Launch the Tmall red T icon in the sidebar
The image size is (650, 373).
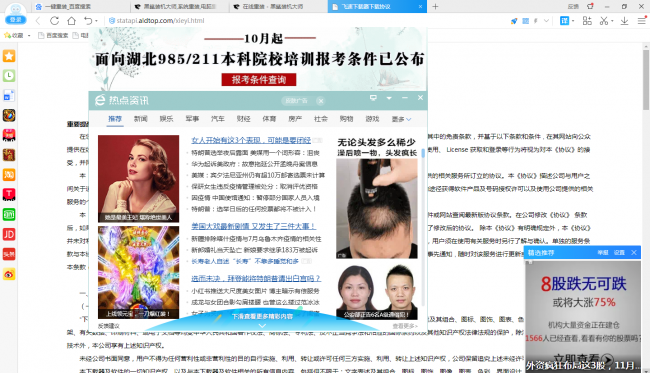[x=9, y=194]
